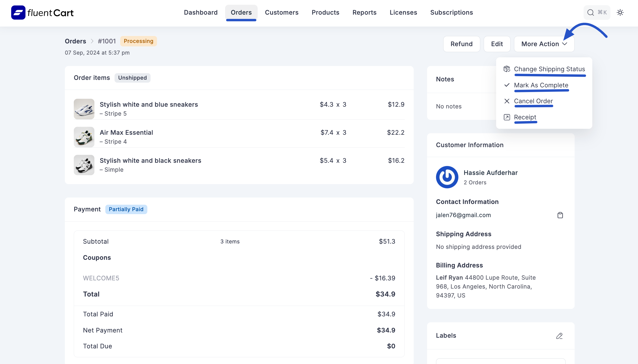
Task: Click the Refund button
Action: (x=461, y=44)
